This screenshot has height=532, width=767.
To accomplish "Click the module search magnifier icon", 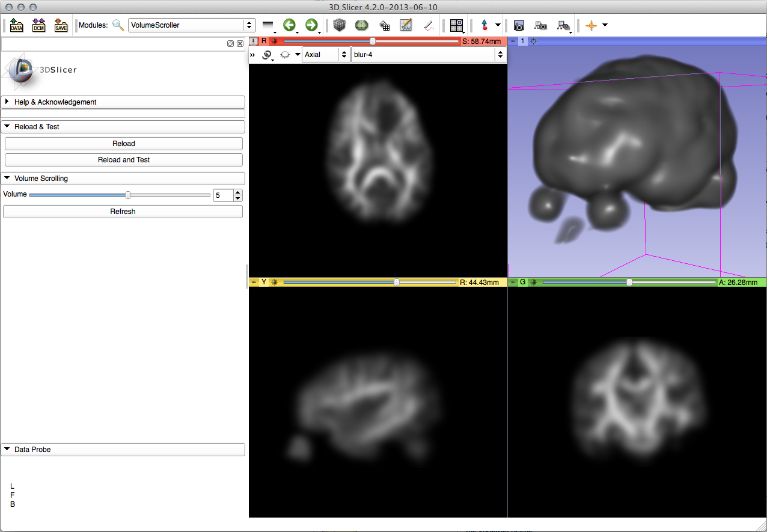I will tap(118, 25).
